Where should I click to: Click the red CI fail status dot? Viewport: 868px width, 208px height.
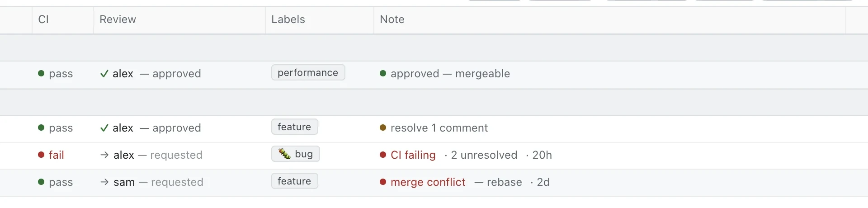click(41, 155)
